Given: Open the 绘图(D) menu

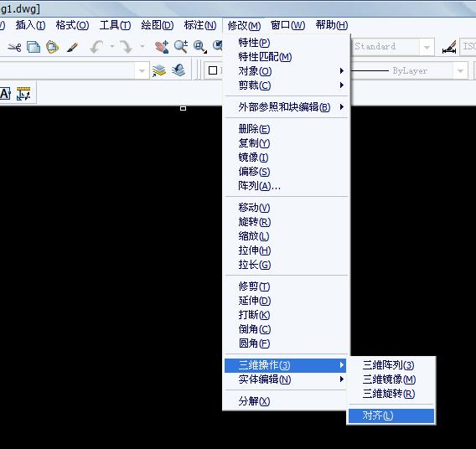Looking at the screenshot, I should [158, 25].
